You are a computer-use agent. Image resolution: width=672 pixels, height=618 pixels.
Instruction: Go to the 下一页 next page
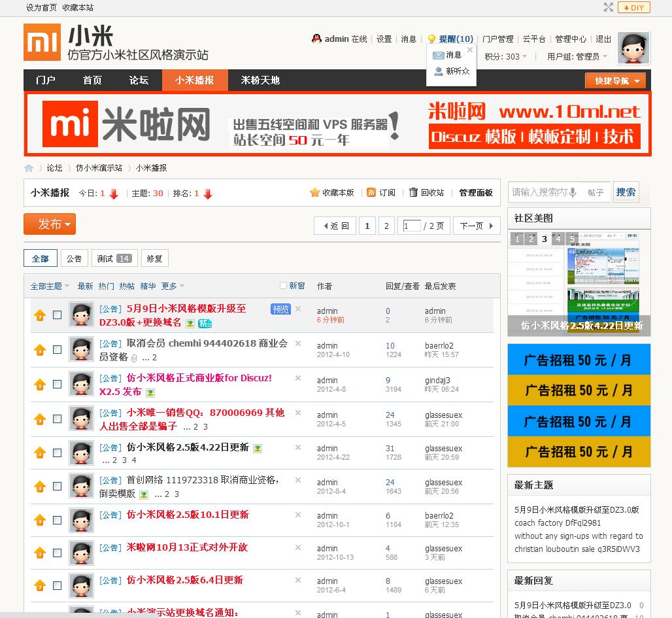point(477,226)
